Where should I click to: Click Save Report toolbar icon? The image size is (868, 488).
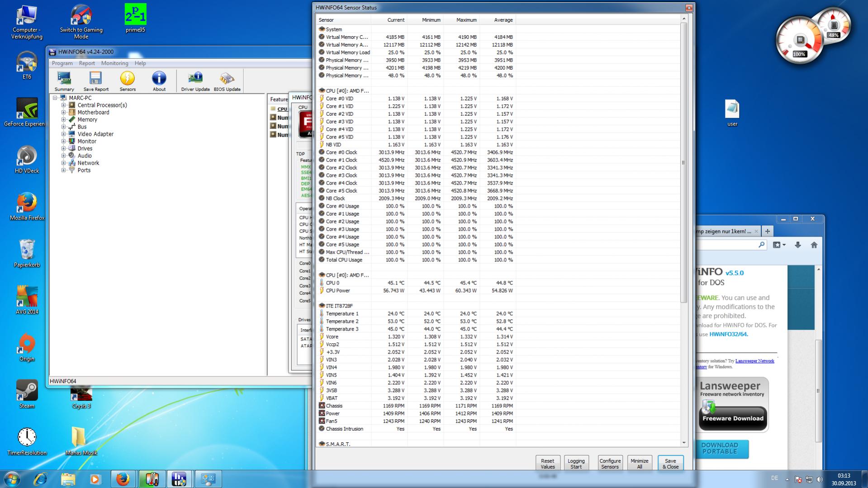coord(96,81)
